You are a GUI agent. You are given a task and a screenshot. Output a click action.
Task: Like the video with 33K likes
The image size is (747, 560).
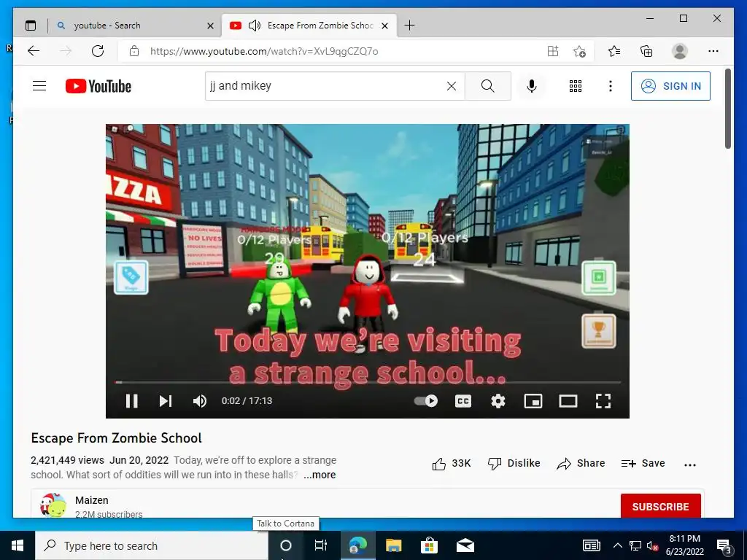point(451,463)
